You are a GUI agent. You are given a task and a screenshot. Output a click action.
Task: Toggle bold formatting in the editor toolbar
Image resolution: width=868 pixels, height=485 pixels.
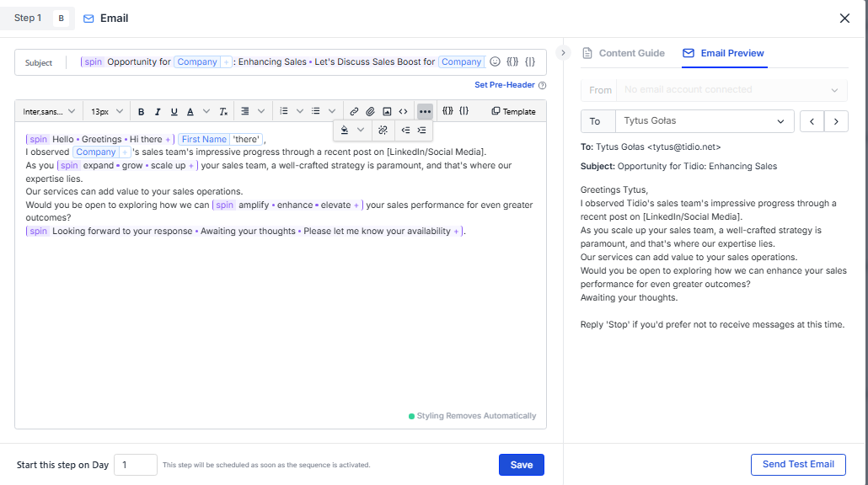(x=142, y=112)
